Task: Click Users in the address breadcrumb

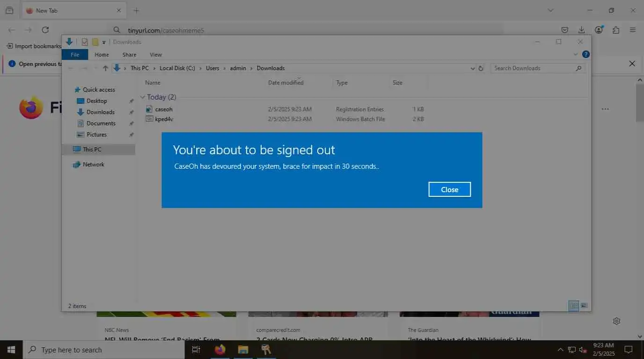Action: point(212,68)
